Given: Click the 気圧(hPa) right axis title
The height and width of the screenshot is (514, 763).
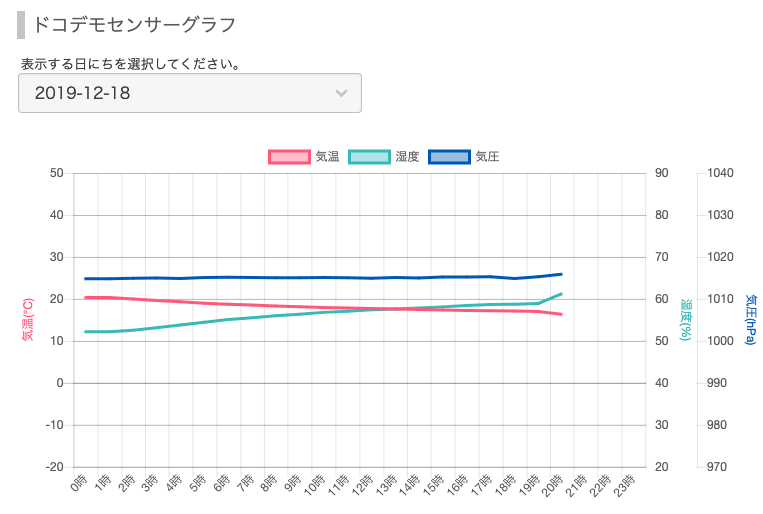Looking at the screenshot, I should click(x=750, y=320).
